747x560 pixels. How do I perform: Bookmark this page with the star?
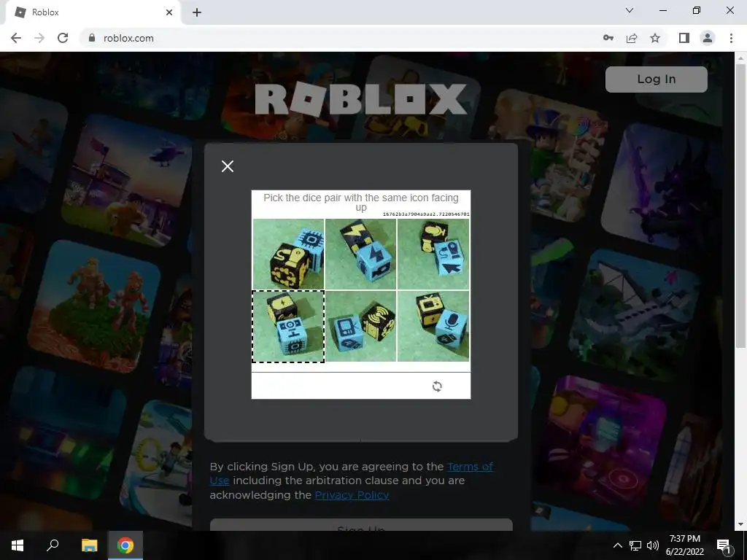point(655,38)
